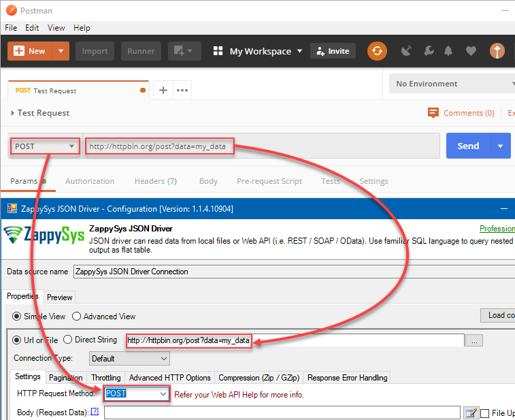This screenshot has height=420, width=515.
Task: Open the satellite capture requests icon
Action: [x=407, y=51]
